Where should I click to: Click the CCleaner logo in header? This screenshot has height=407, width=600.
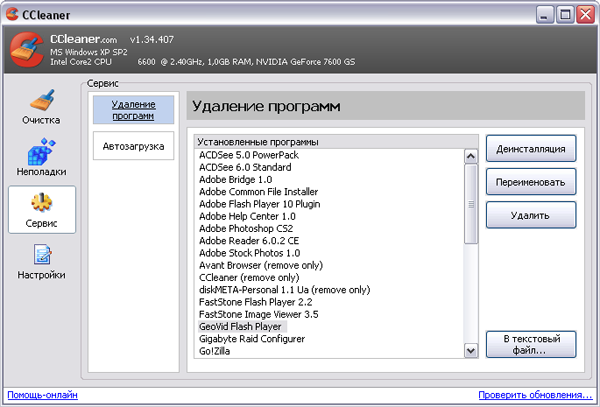point(27,50)
